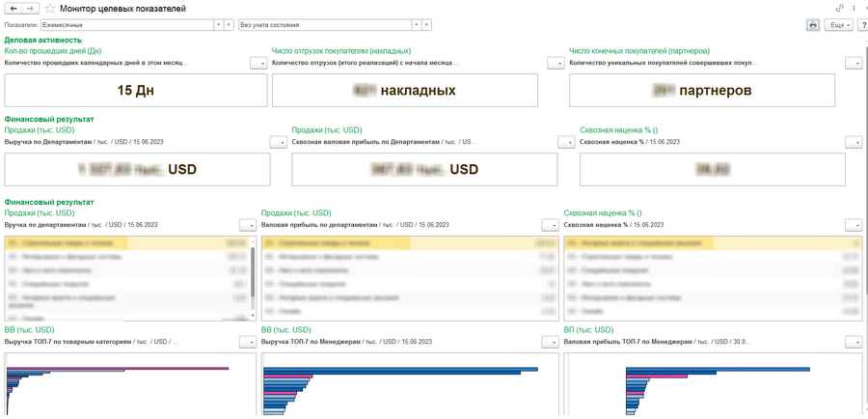
Task: Open menu for Количество отгрузок (итого реализаций) widget
Action: pos(556,63)
